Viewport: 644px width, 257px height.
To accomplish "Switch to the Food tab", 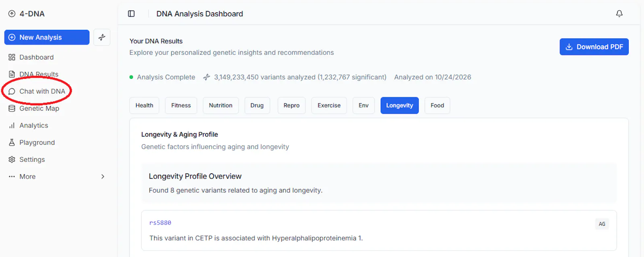I will pos(437,105).
